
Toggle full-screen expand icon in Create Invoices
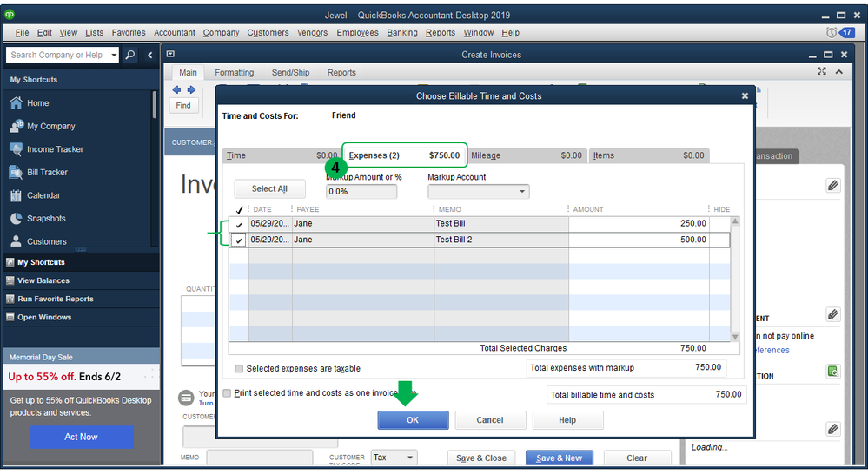[821, 71]
